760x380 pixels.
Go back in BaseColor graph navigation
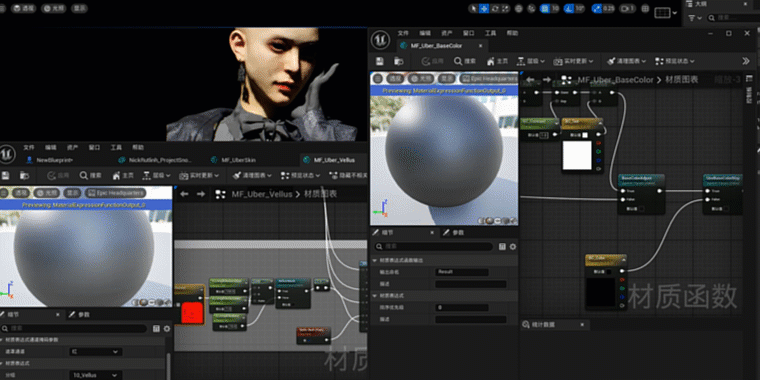pyautogui.click(x=530, y=79)
